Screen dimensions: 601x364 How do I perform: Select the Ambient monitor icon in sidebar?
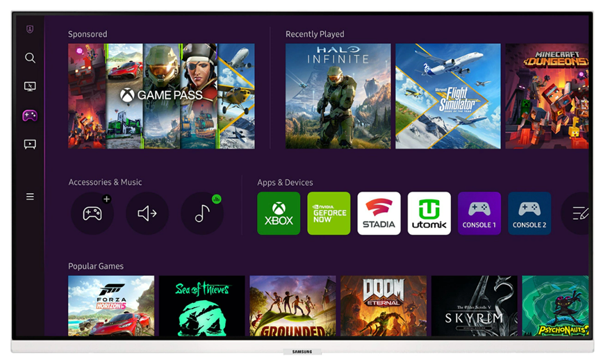tap(30, 86)
